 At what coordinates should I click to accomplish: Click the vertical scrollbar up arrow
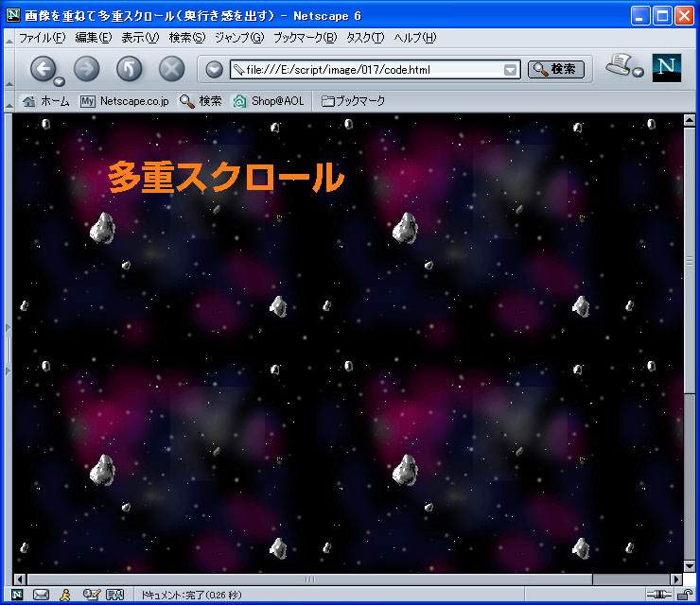click(x=690, y=120)
